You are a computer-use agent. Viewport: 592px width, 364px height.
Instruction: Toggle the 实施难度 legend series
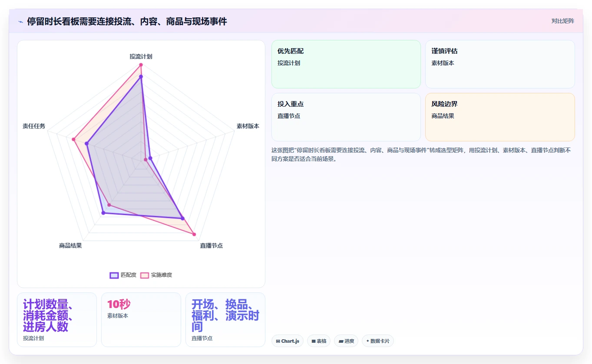(156, 275)
